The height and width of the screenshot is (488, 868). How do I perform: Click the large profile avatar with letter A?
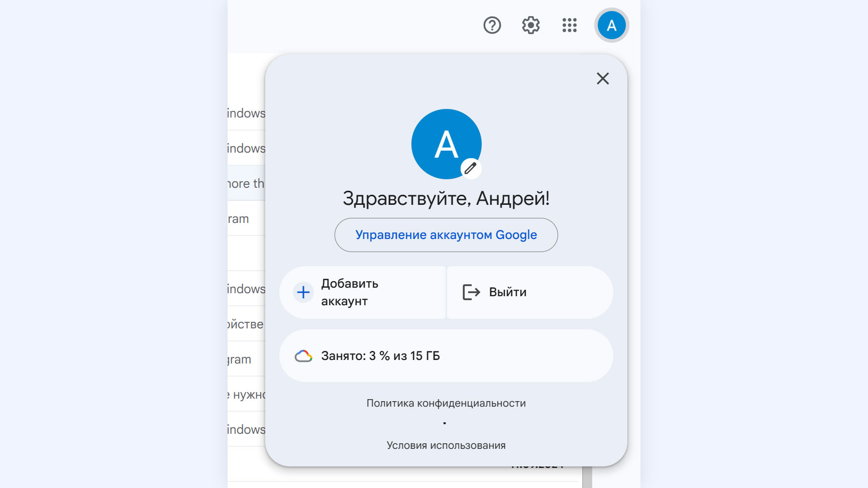446,144
